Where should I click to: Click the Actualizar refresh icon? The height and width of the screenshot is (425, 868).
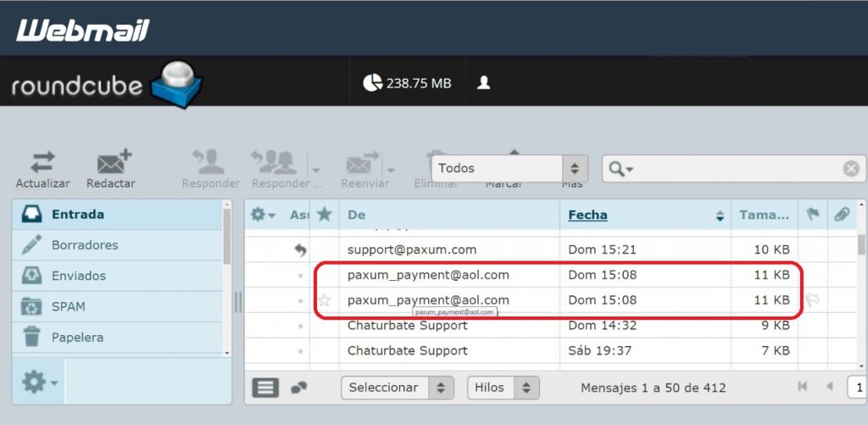pos(42,163)
